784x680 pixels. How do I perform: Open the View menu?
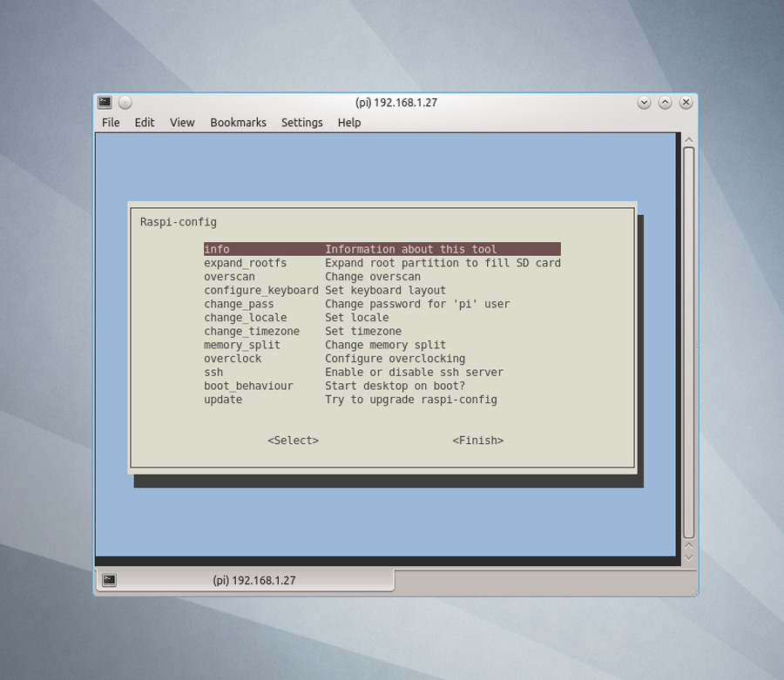(182, 123)
